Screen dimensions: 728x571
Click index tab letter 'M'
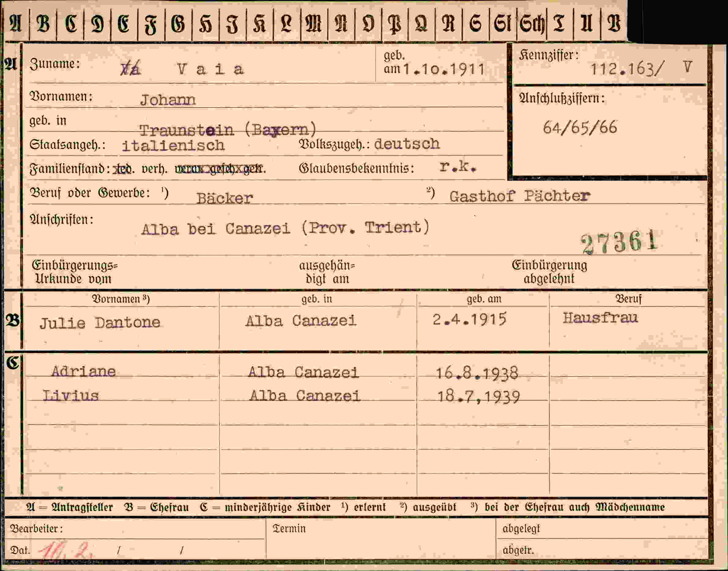(x=314, y=24)
